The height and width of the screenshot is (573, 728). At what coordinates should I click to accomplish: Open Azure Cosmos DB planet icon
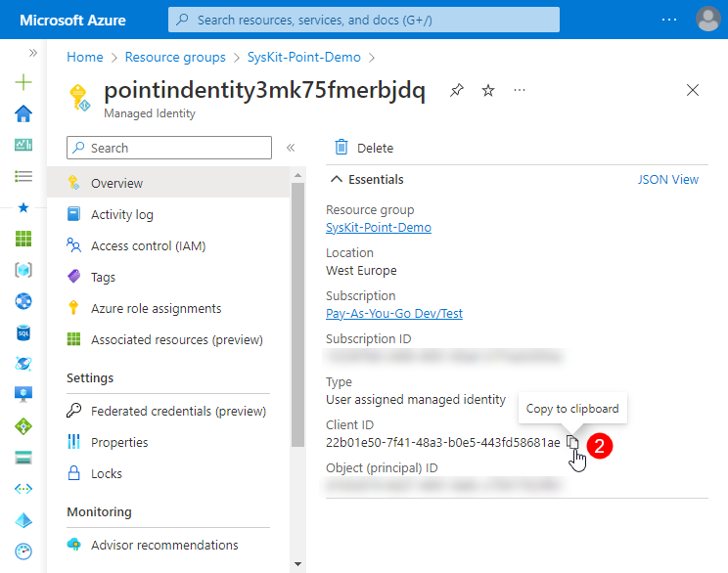[x=23, y=364]
